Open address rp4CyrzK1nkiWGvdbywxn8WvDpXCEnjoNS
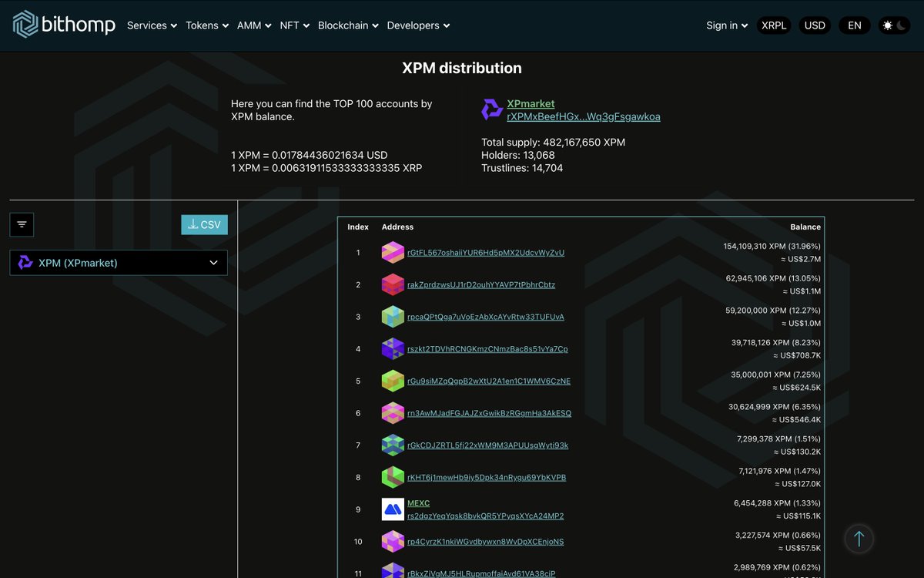 (x=486, y=542)
